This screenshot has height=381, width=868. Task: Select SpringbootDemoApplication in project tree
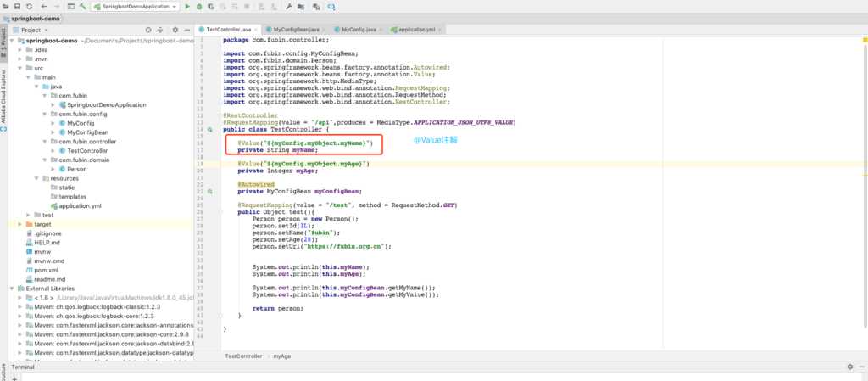tap(106, 104)
